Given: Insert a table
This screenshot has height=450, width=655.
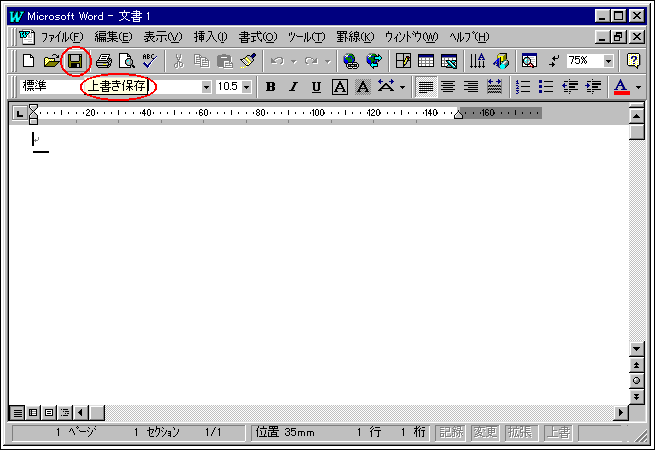Looking at the screenshot, I should pyautogui.click(x=426, y=61).
